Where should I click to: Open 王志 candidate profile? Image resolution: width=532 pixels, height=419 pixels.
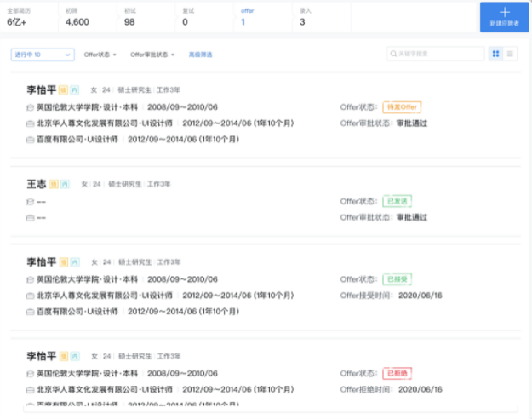tap(35, 183)
